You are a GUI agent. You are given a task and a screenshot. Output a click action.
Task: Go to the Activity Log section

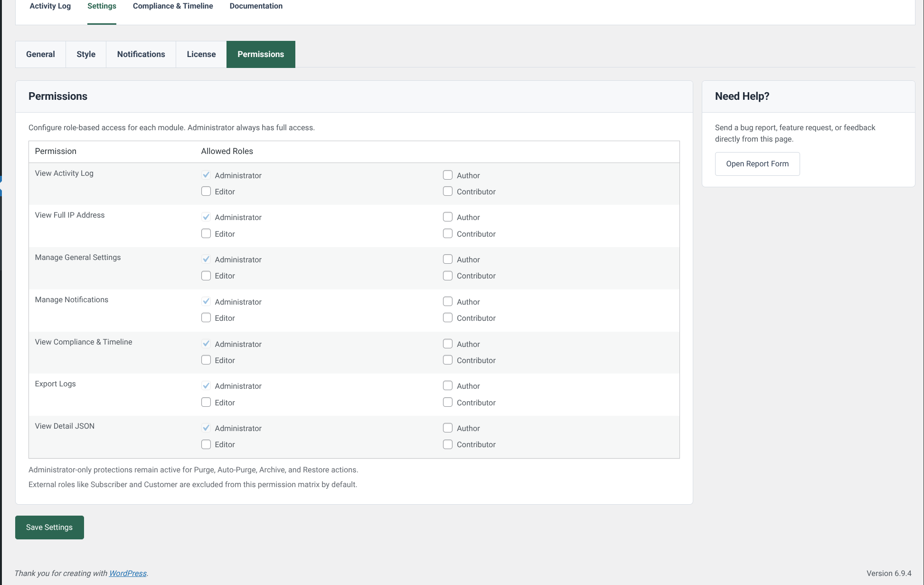50,6
